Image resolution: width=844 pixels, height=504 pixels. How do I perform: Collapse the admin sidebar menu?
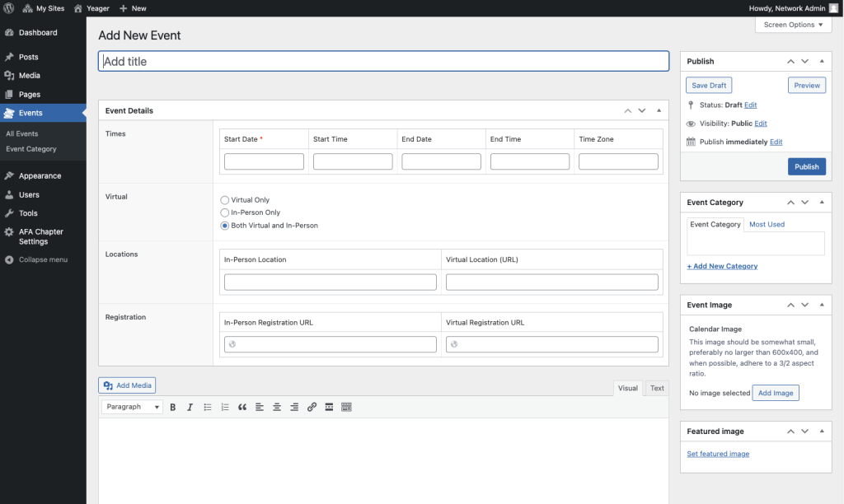(36, 259)
